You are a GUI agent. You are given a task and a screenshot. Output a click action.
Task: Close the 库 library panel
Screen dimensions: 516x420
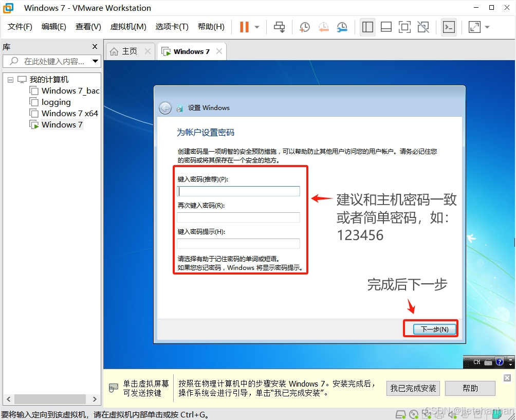point(95,47)
